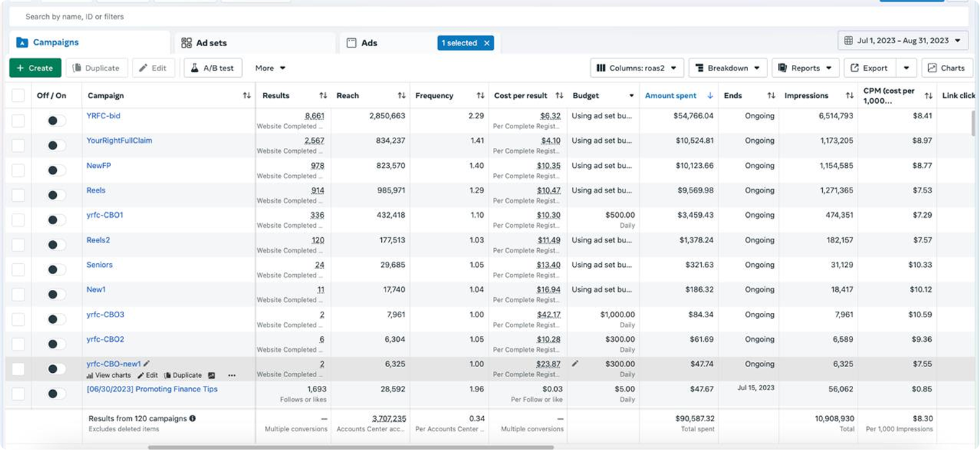Click the budget pencil icon for yrfc-CBO-new1

(575, 363)
